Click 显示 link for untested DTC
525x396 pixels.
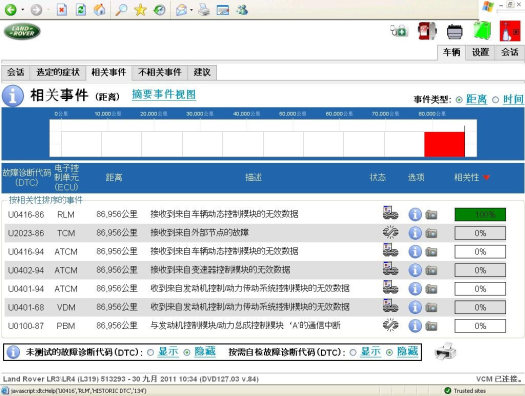tap(168, 351)
